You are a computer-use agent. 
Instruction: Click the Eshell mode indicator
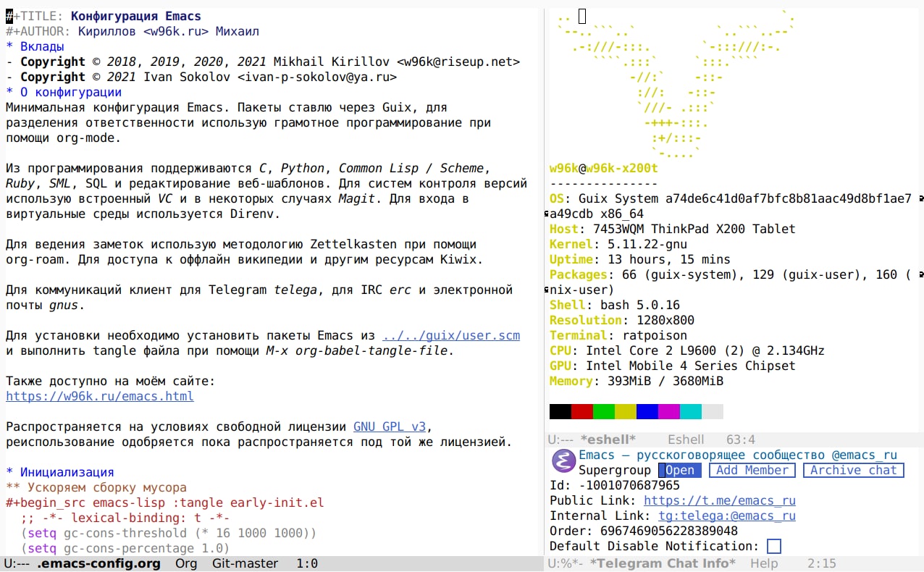686,439
